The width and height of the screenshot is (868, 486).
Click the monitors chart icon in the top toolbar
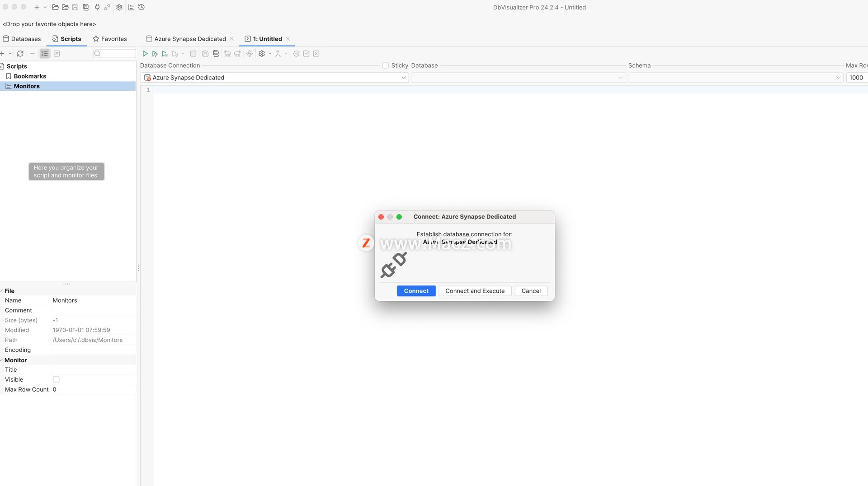pos(132,7)
